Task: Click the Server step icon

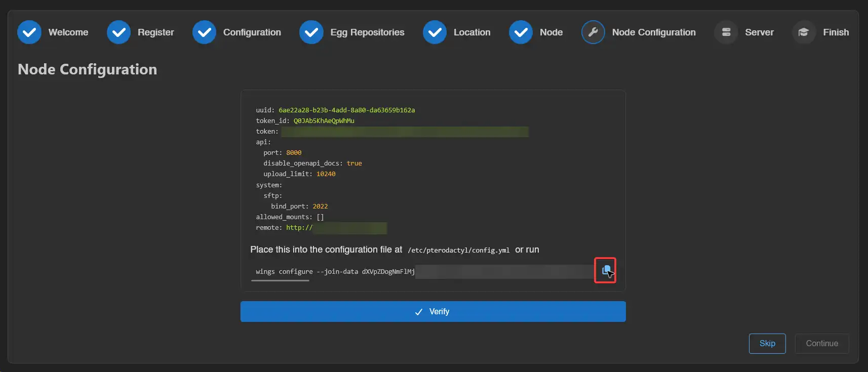Action: (x=726, y=32)
